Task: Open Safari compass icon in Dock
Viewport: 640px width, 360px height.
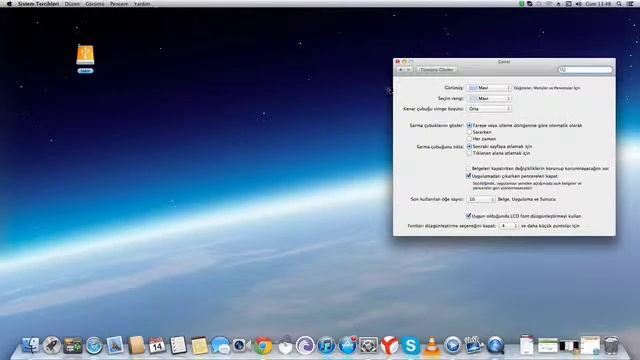Action: tap(94, 345)
